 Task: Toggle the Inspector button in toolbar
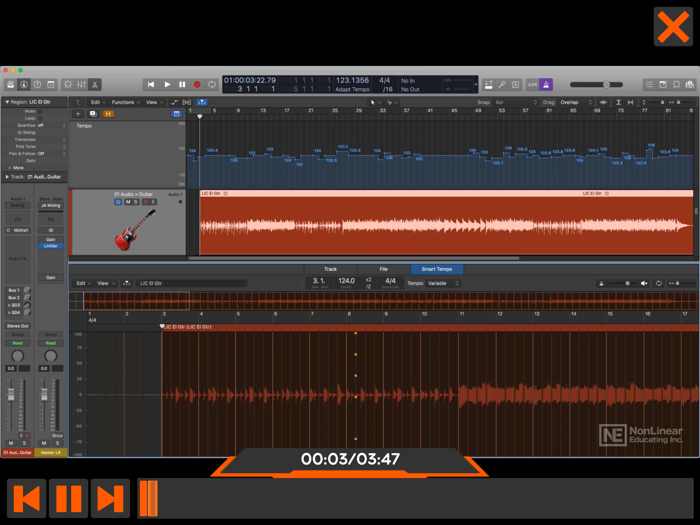(x=24, y=84)
